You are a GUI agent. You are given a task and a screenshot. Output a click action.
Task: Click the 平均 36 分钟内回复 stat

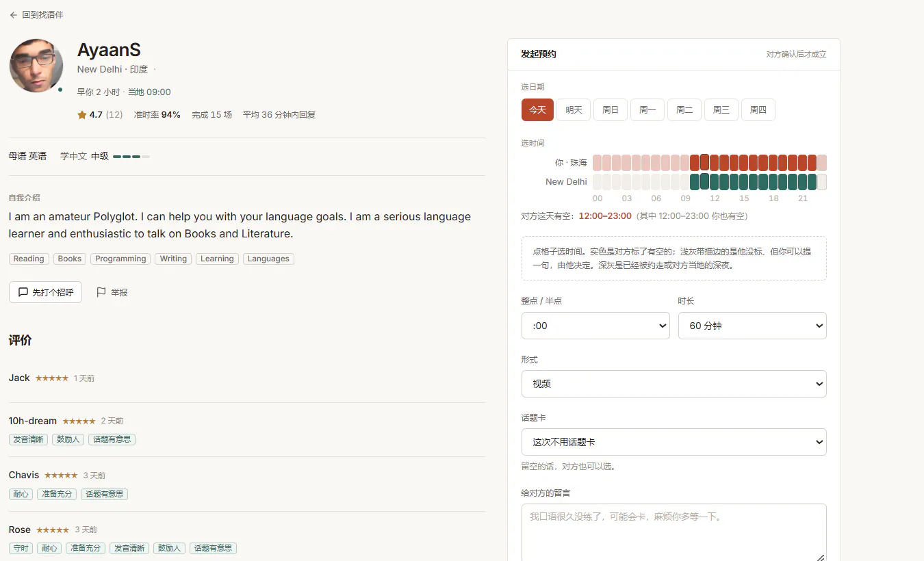279,115
